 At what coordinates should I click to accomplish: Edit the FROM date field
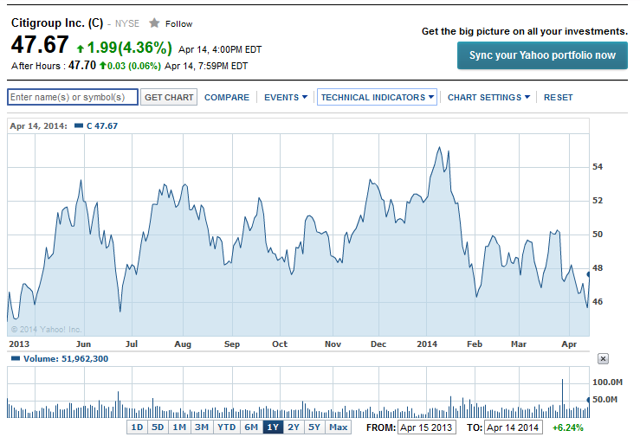(x=427, y=427)
